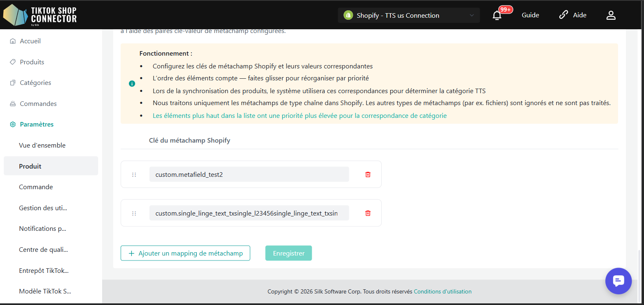The image size is (644, 305).
Task: Select Commandes in the sidebar
Action: (x=38, y=104)
